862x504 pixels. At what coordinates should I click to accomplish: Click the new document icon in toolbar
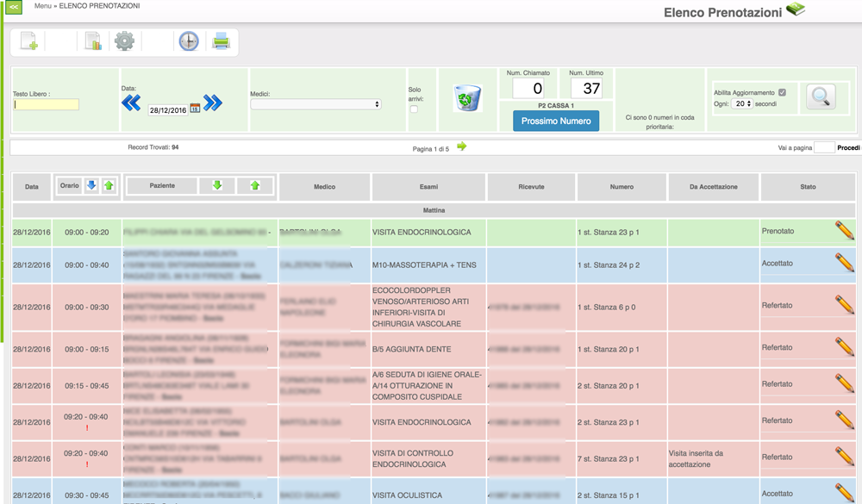[28, 41]
